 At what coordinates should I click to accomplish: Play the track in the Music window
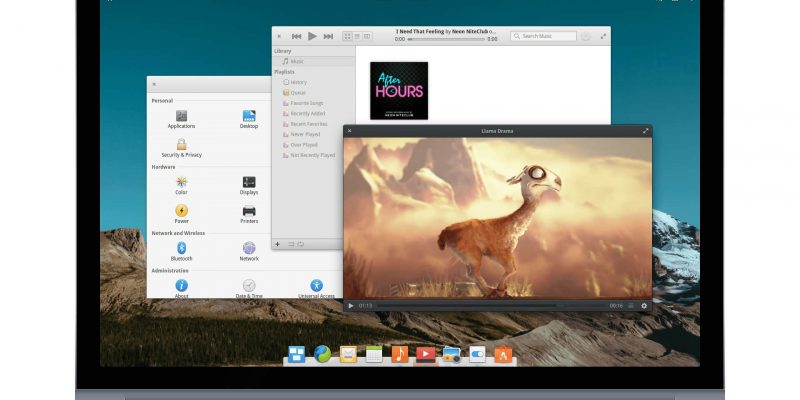(312, 36)
